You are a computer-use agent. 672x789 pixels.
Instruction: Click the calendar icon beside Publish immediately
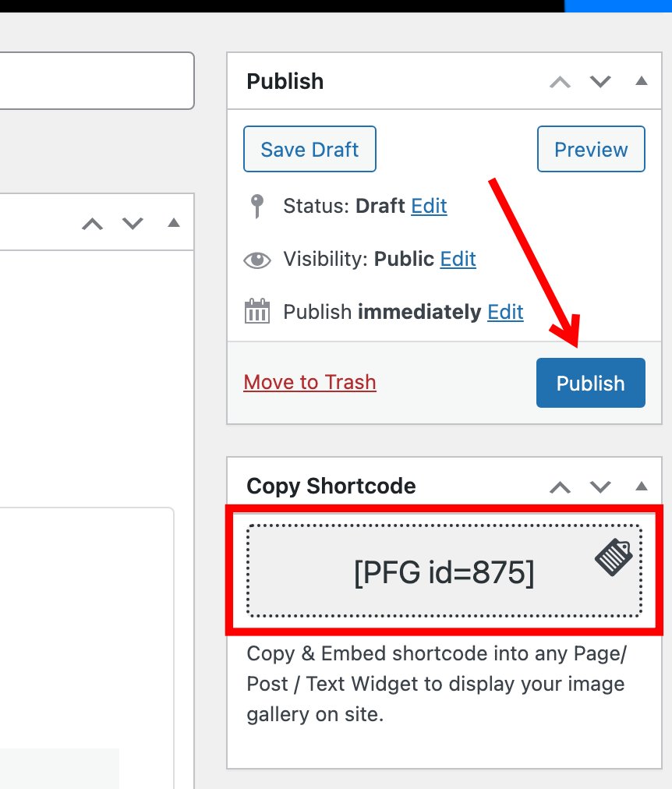click(x=257, y=311)
